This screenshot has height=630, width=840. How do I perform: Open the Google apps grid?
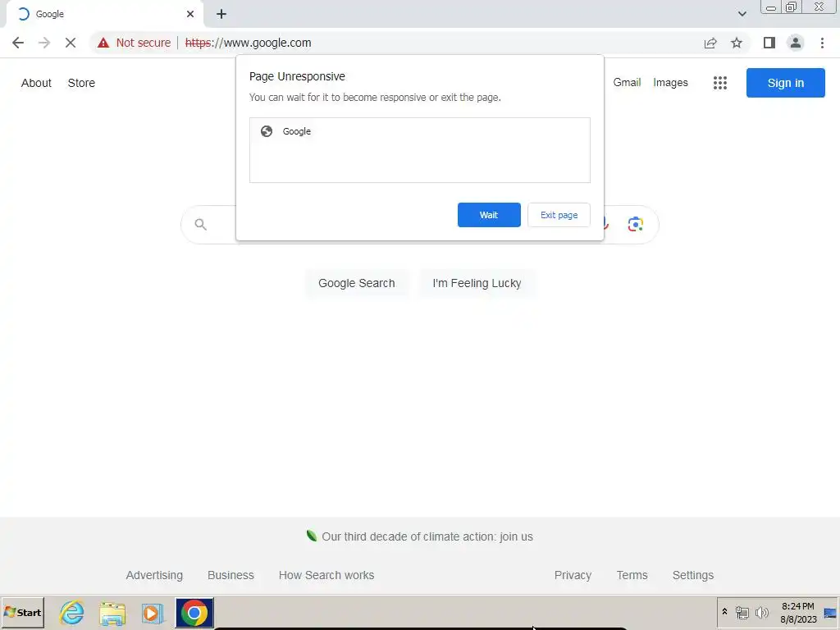tap(720, 83)
